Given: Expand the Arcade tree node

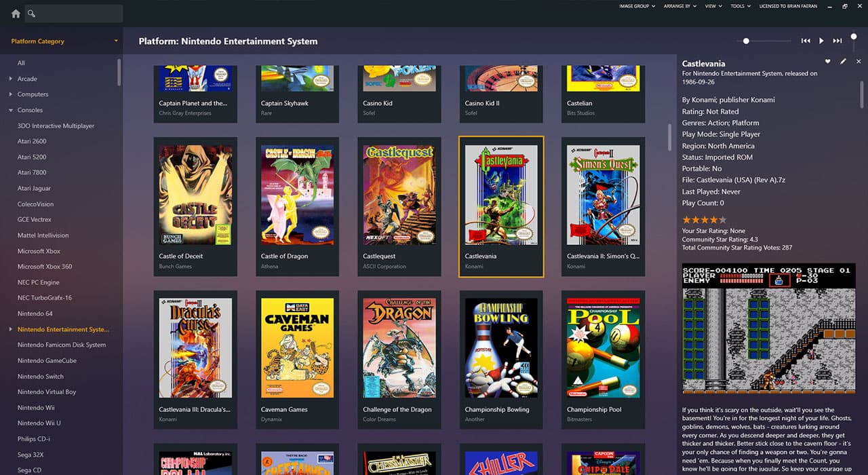Looking at the screenshot, I should [x=11, y=79].
